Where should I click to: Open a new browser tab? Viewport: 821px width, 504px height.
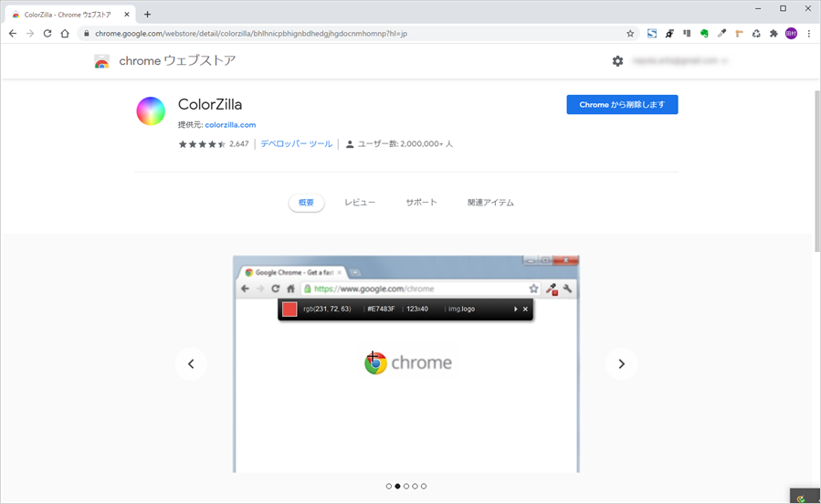[147, 15]
